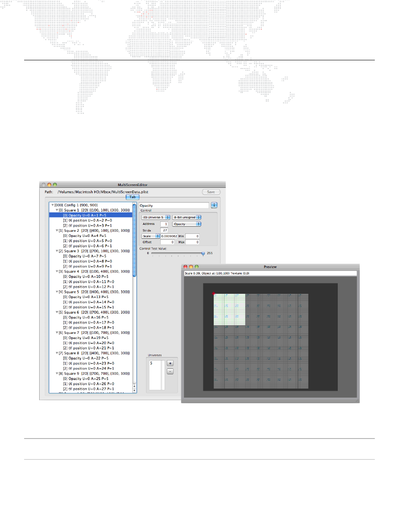Select row tX position U=0 A=11 P=0

(91, 282)
